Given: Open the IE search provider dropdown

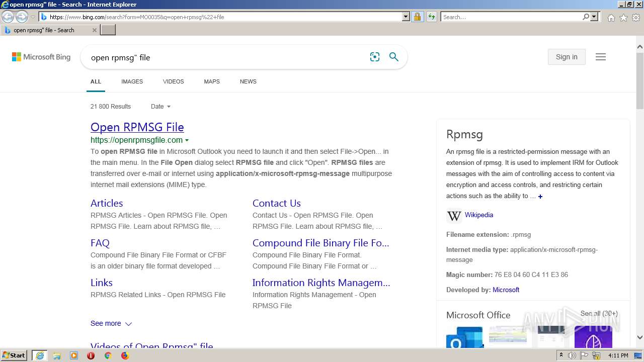Looking at the screenshot, I should (594, 17).
